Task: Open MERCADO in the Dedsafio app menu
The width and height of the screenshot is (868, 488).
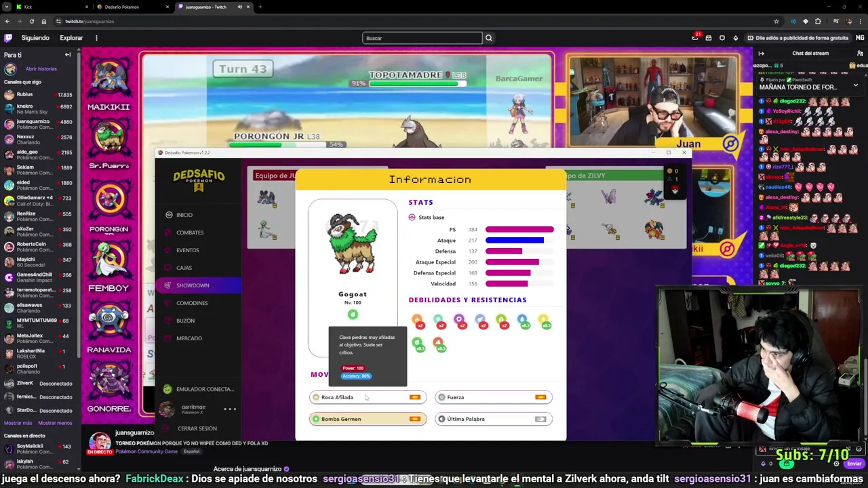Action: coord(189,338)
